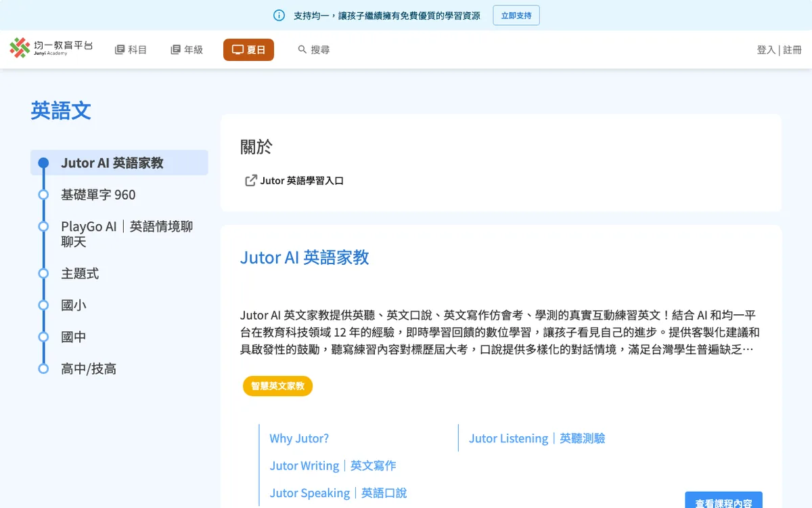Viewport: 812px width, 508px height.
Task: Click the external link icon beside Jutor 英語學習入口
Action: (251, 180)
